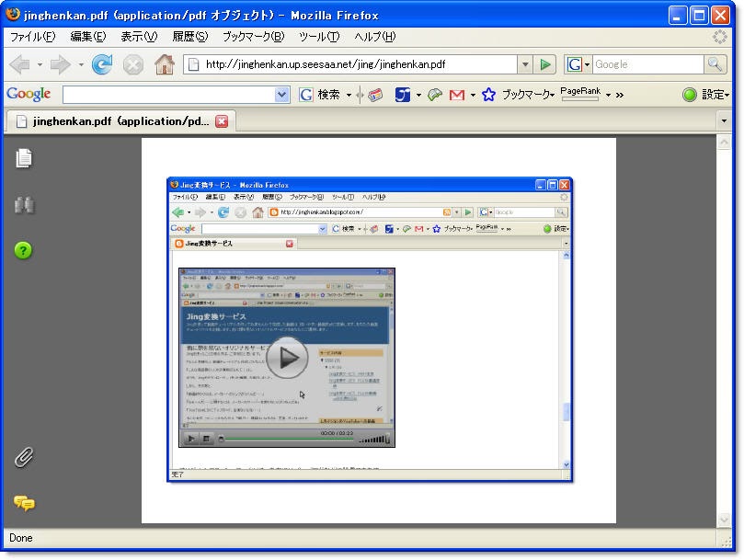Open the ファイル(F) menu

point(32,37)
